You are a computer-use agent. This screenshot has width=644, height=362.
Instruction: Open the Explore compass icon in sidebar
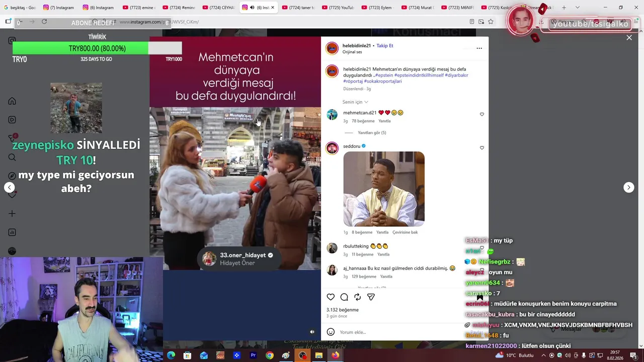tap(12, 176)
